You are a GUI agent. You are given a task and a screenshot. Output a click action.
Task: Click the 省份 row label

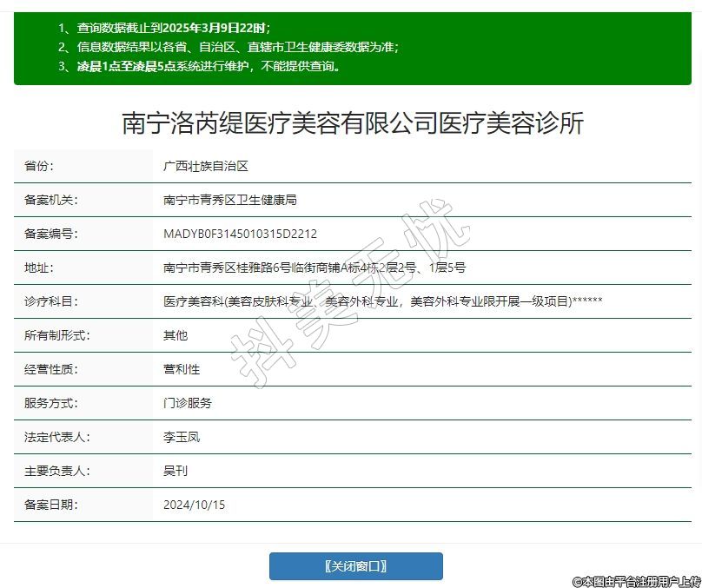pos(39,166)
